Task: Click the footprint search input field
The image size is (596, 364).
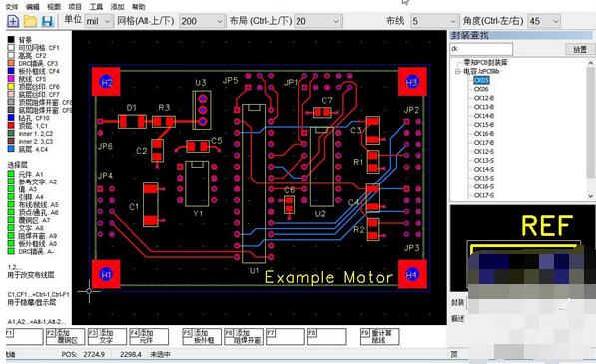Action: pyautogui.click(x=481, y=49)
